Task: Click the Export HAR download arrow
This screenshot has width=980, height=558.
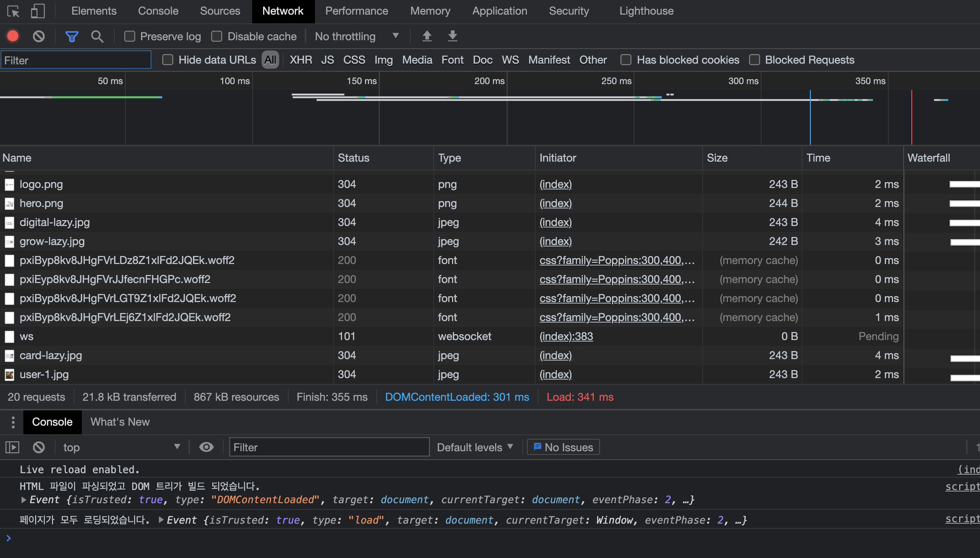Action: point(453,36)
